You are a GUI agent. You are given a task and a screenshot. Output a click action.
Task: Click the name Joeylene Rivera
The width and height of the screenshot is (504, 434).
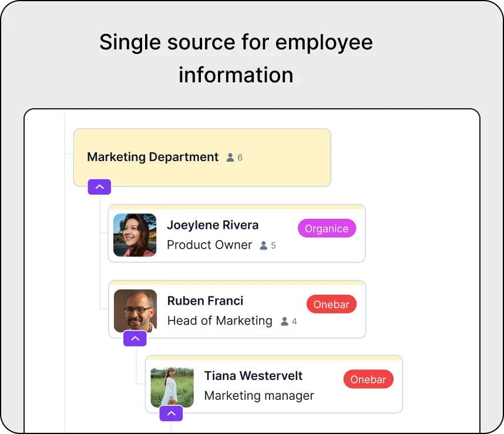(x=213, y=225)
